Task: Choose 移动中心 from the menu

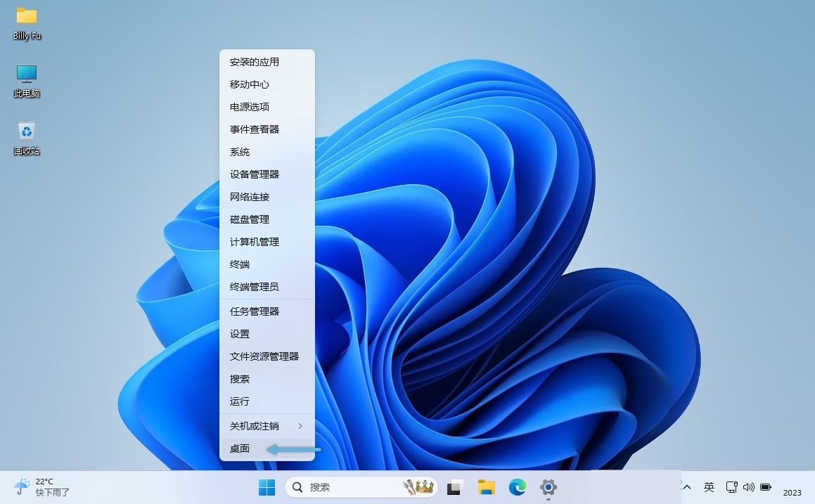Action: (267, 84)
